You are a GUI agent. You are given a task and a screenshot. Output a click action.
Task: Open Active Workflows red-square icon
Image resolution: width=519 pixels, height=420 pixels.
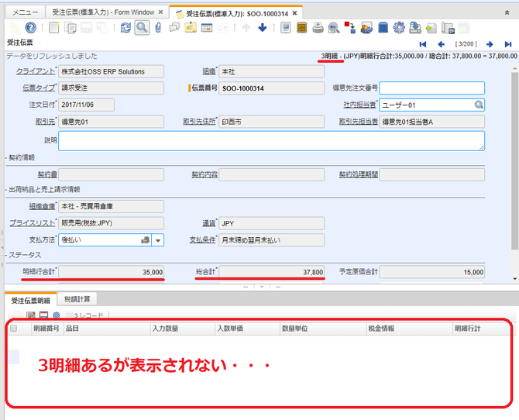tap(350, 27)
